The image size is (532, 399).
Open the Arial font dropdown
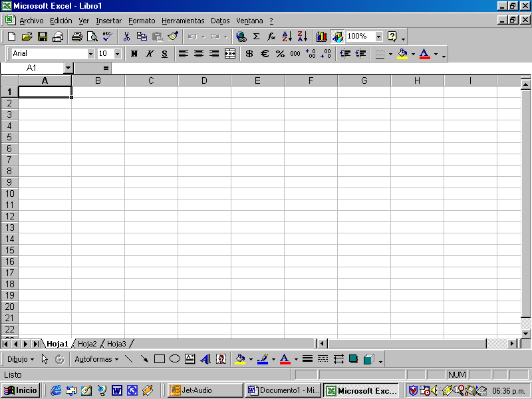(x=92, y=53)
